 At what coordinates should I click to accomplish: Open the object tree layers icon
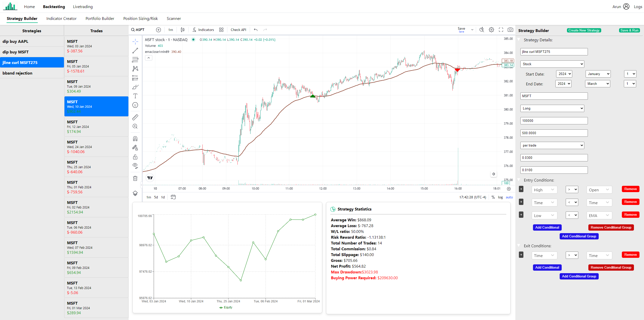135,193
